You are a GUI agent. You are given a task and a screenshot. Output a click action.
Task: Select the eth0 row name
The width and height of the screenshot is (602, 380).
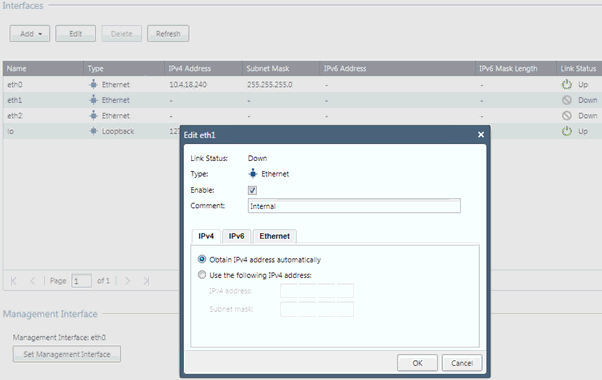pyautogui.click(x=15, y=84)
